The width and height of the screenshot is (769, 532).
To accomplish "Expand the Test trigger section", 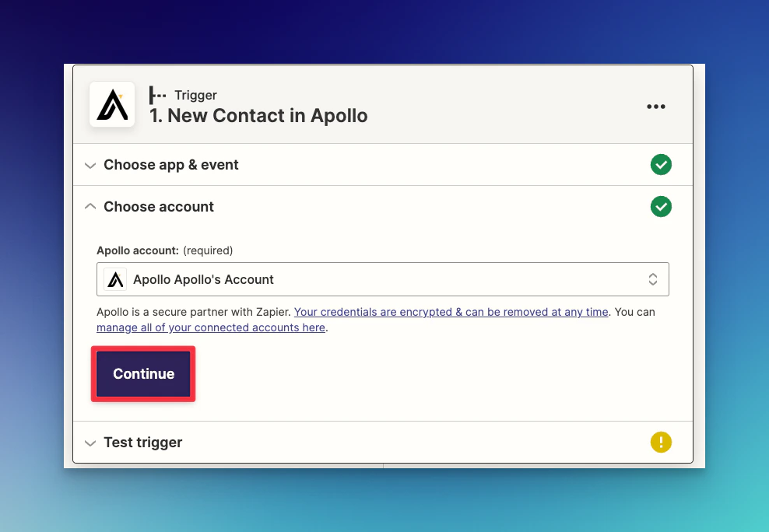I will (x=90, y=442).
